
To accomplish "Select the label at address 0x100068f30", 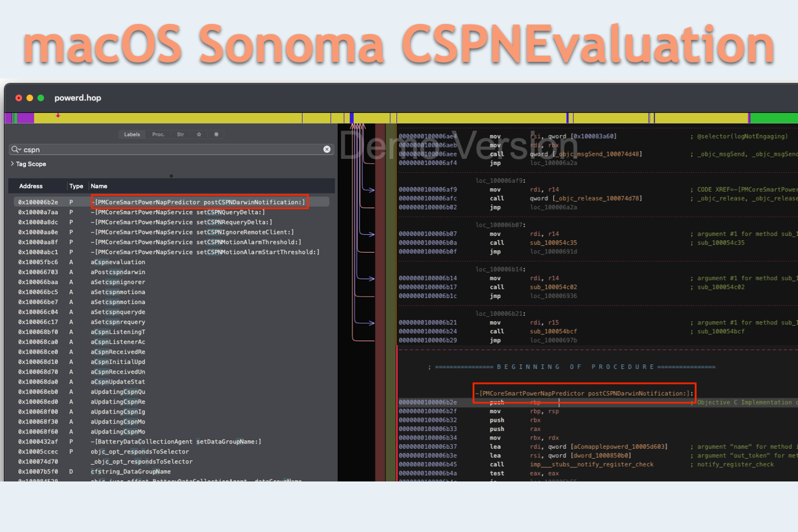I will [x=172, y=422].
